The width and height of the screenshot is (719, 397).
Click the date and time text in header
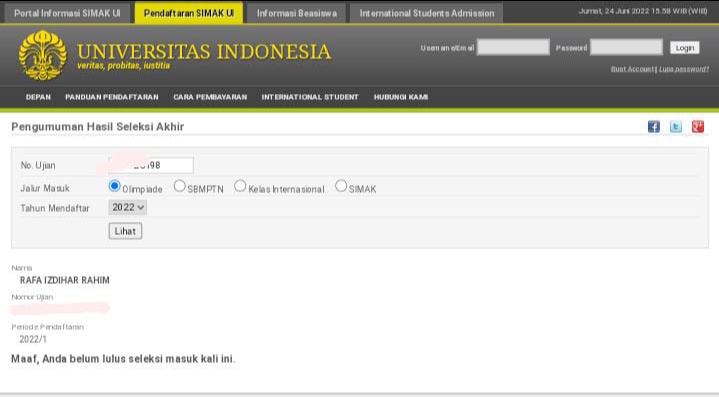click(x=643, y=11)
